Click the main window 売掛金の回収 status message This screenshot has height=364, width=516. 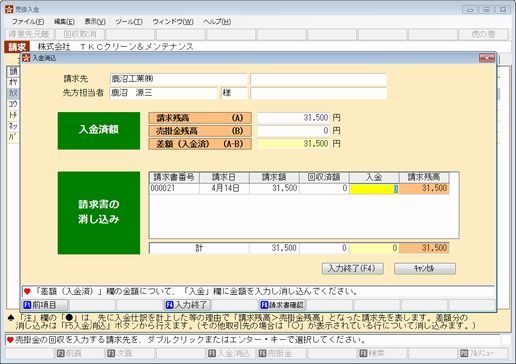coord(253,340)
